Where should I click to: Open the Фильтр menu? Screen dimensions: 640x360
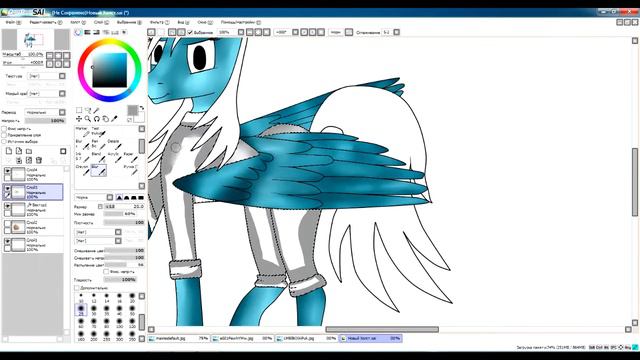(x=159, y=22)
